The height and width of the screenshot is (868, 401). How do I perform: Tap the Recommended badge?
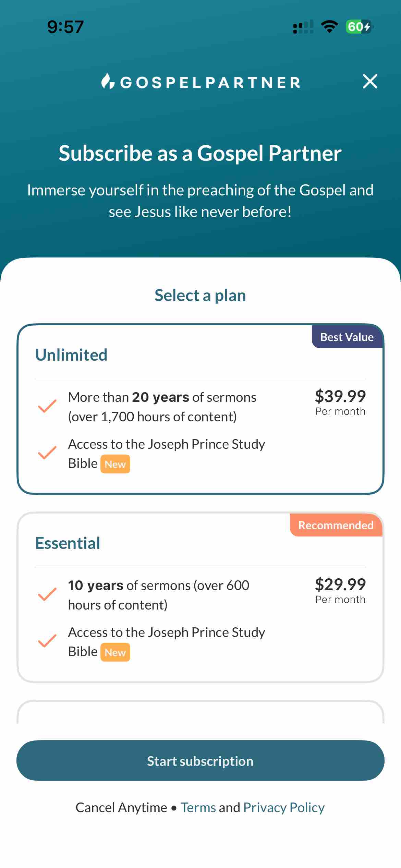[x=336, y=525]
